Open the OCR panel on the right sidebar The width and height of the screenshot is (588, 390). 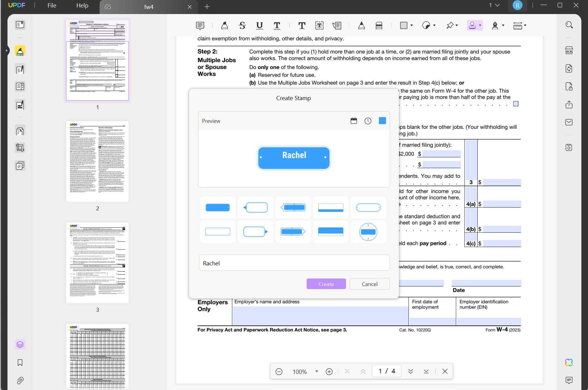569,50
